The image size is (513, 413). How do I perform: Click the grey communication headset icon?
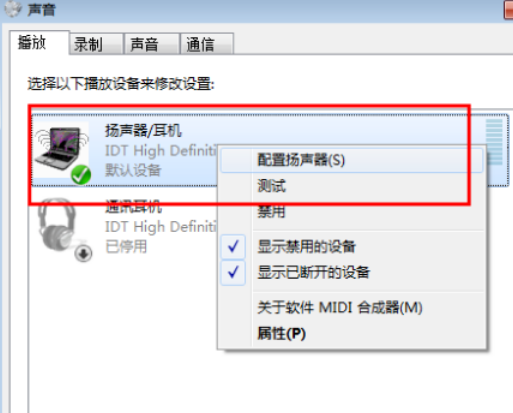pyautogui.click(x=56, y=224)
